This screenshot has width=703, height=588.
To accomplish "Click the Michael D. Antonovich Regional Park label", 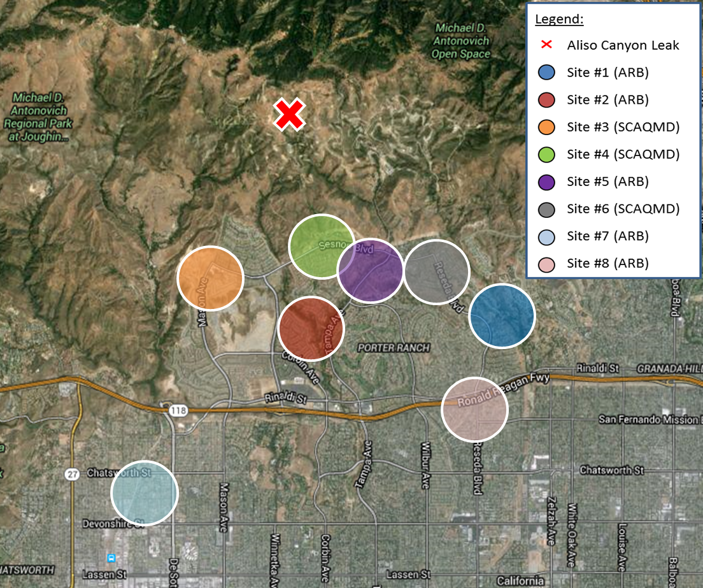I will 38,117.
